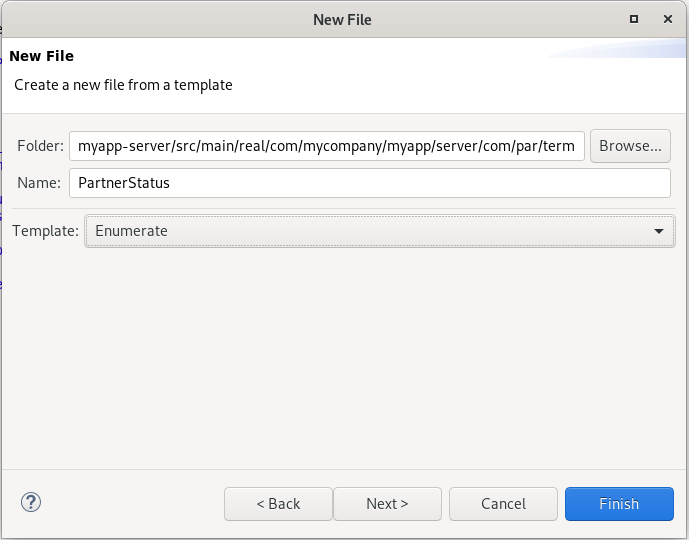This screenshot has height=540, width=689.
Task: Click the 'Template:' label
Action: [46, 231]
